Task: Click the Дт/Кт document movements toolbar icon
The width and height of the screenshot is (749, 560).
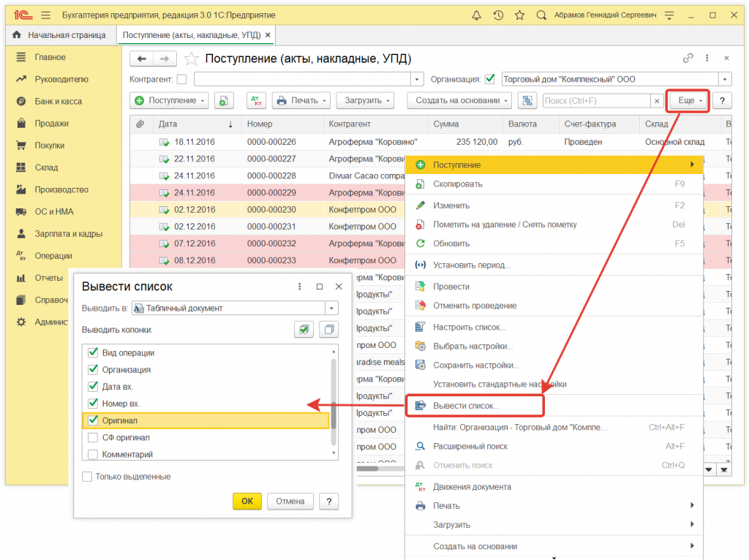Action: 256,100
